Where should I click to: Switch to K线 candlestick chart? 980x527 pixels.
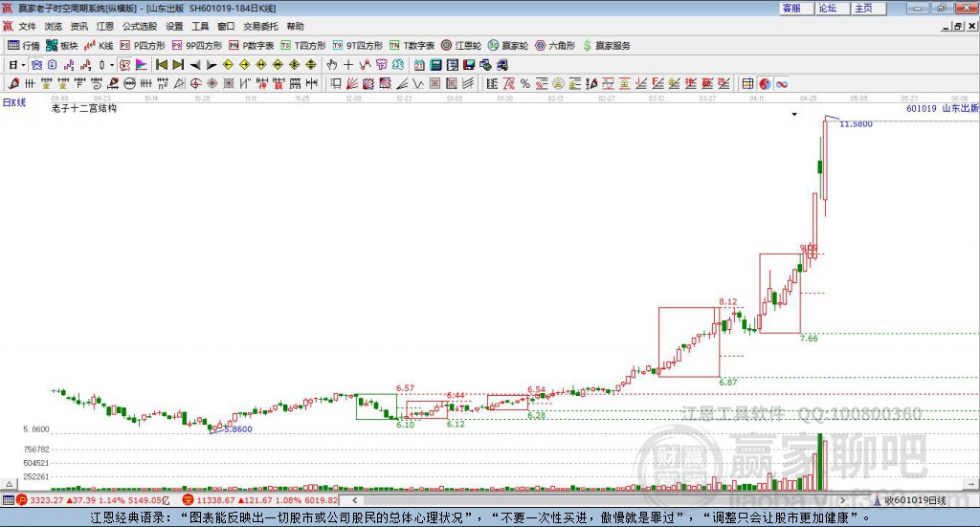point(99,46)
